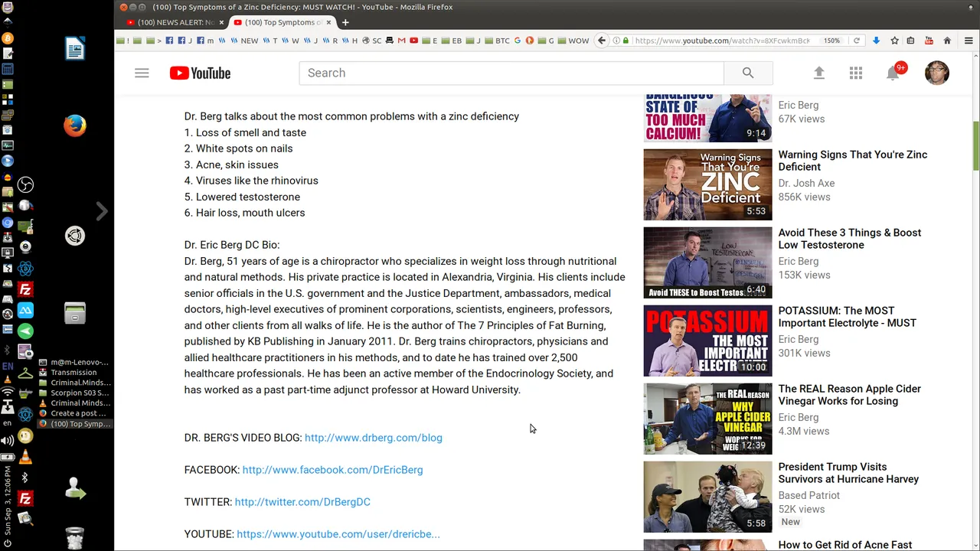Screen dimensions: 980x551
Task: Bookmark this page with the star icon
Action: pyautogui.click(x=894, y=41)
